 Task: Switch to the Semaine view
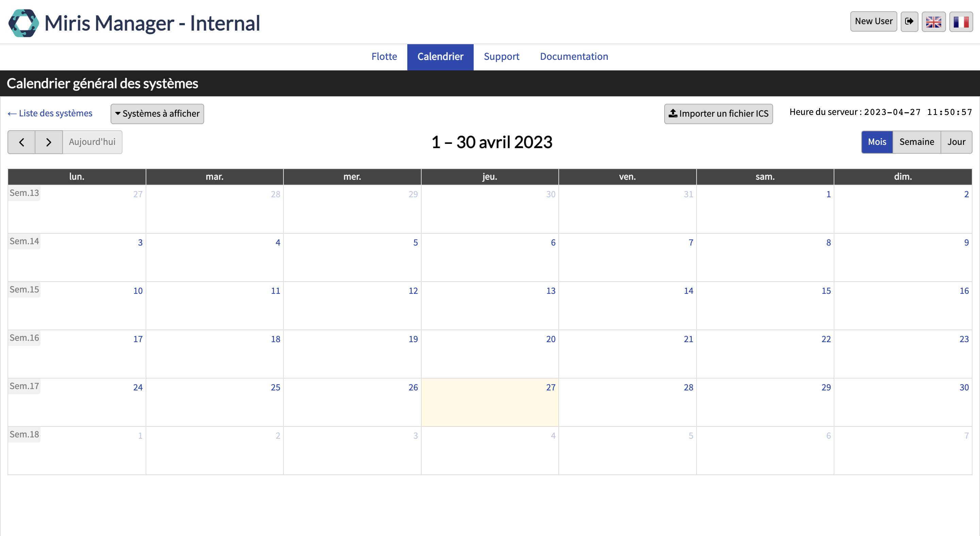[916, 142]
